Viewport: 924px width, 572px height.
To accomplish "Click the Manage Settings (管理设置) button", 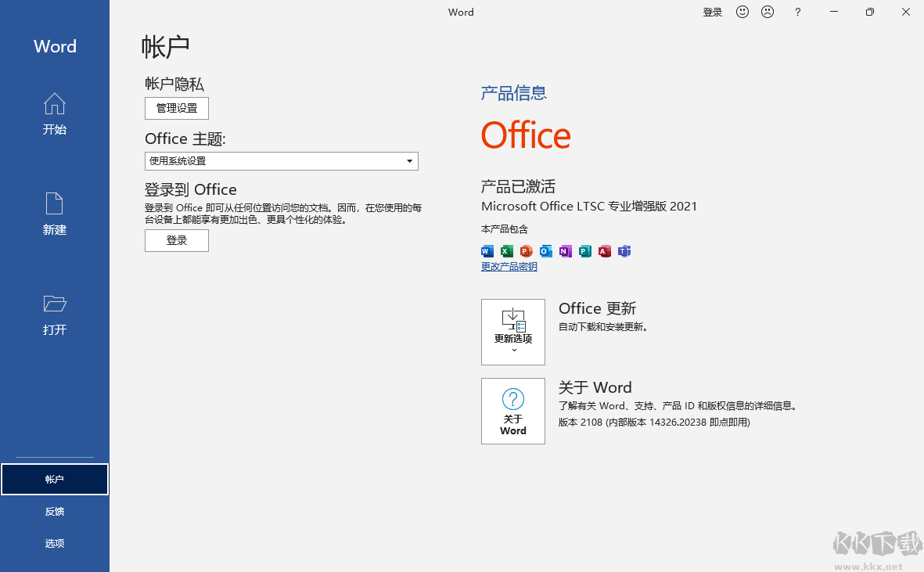I will click(x=177, y=108).
